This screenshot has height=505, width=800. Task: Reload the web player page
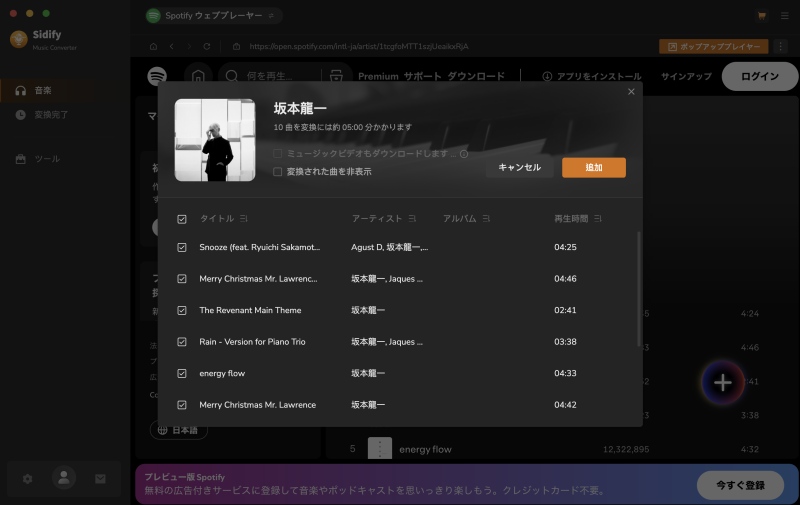coord(207,46)
